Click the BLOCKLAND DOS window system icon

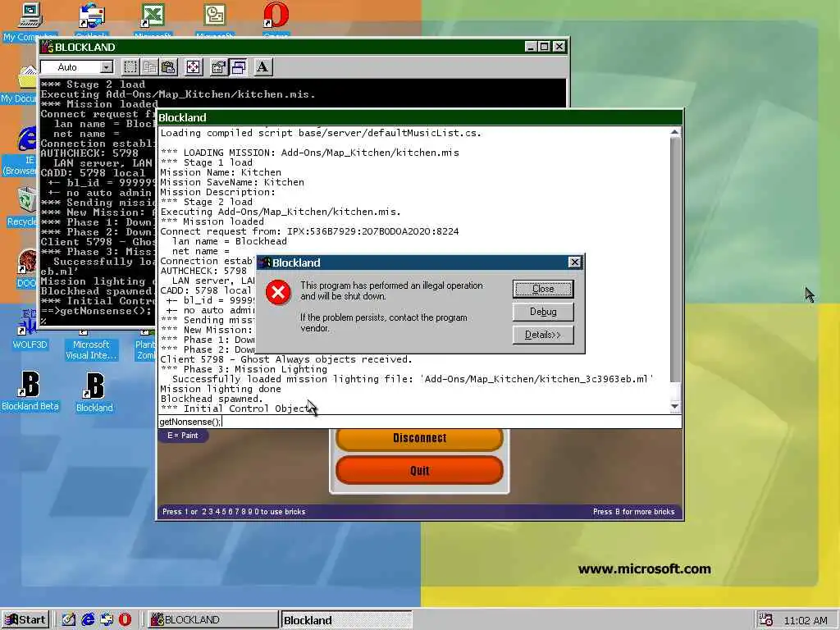(x=47, y=47)
